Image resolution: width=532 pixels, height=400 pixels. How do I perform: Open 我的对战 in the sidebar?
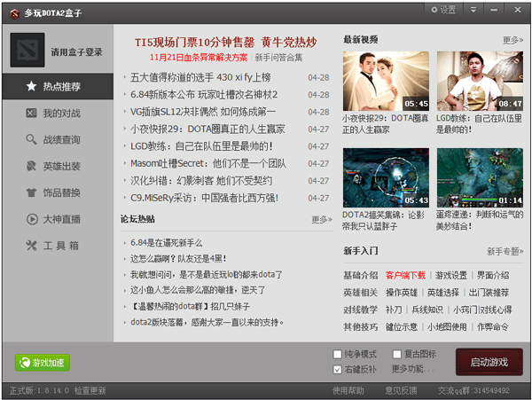point(57,114)
